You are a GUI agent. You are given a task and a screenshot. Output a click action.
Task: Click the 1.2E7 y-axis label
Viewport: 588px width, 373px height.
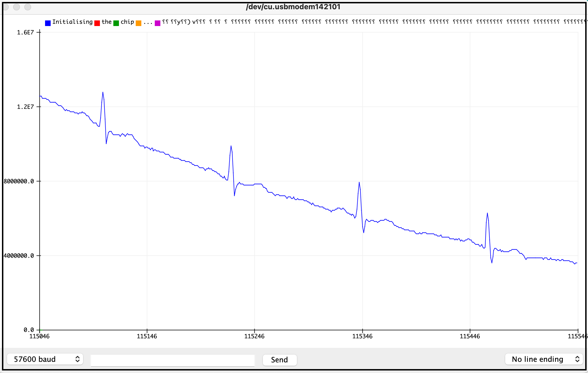coord(25,107)
